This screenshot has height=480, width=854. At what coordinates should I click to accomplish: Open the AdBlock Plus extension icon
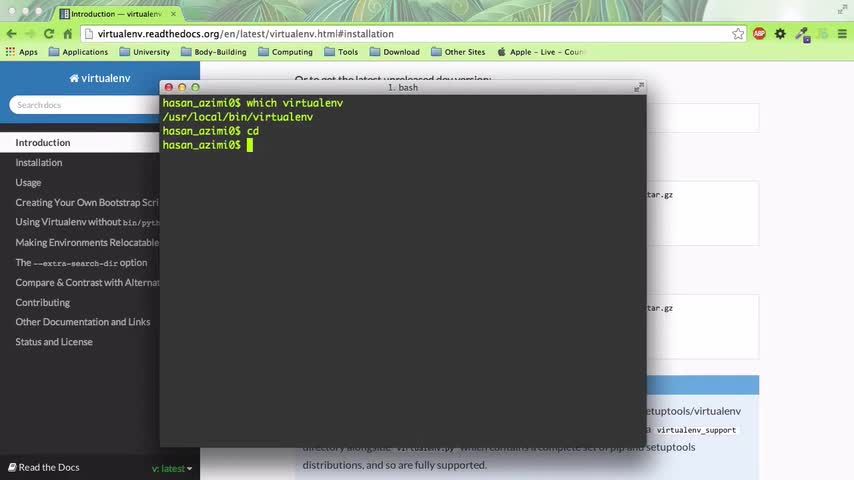(759, 34)
